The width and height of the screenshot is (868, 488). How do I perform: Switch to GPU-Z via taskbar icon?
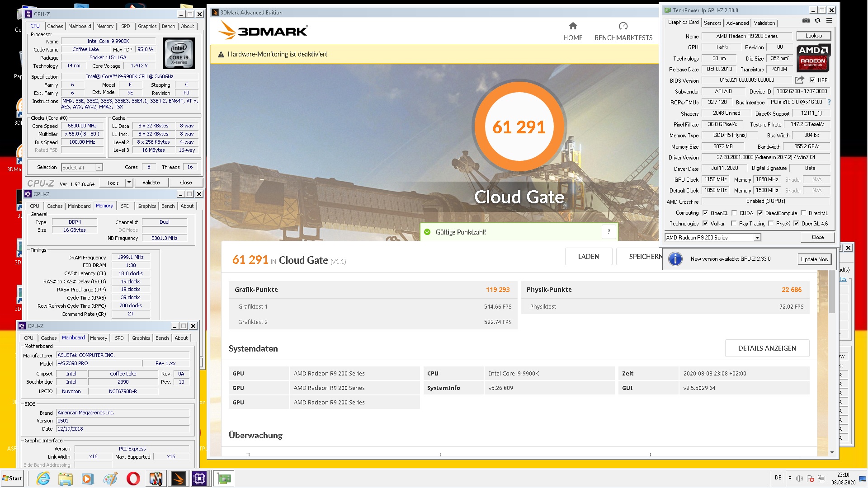click(x=224, y=479)
